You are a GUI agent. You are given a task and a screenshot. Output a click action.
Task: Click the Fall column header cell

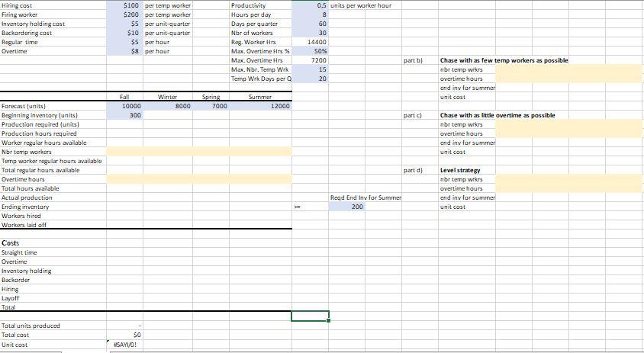125,97
